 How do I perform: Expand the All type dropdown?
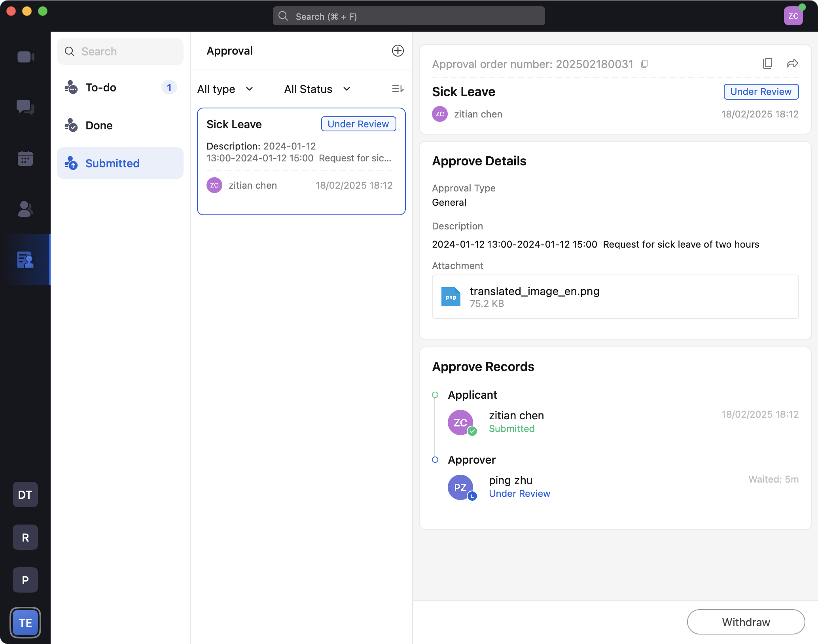coord(225,89)
